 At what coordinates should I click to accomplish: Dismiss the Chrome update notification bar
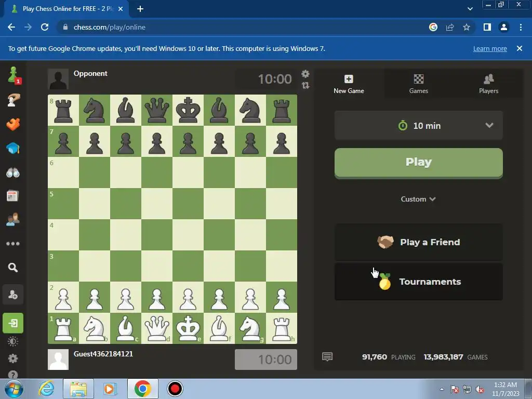pyautogui.click(x=520, y=48)
